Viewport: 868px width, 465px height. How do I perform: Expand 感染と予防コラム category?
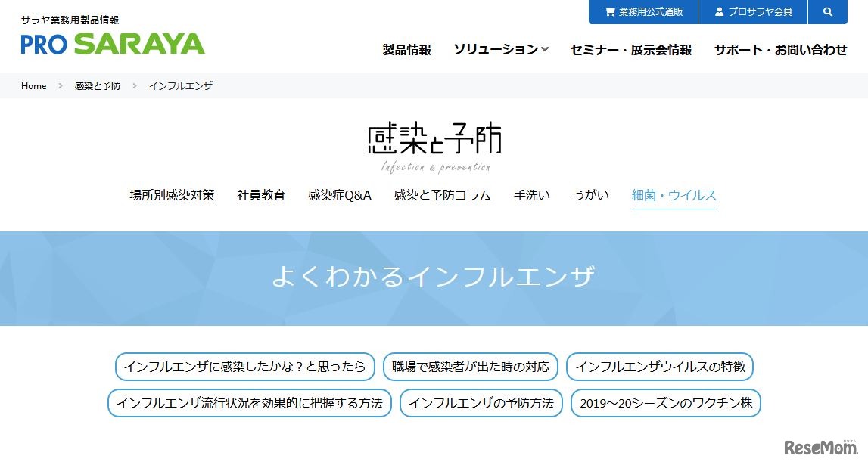442,195
